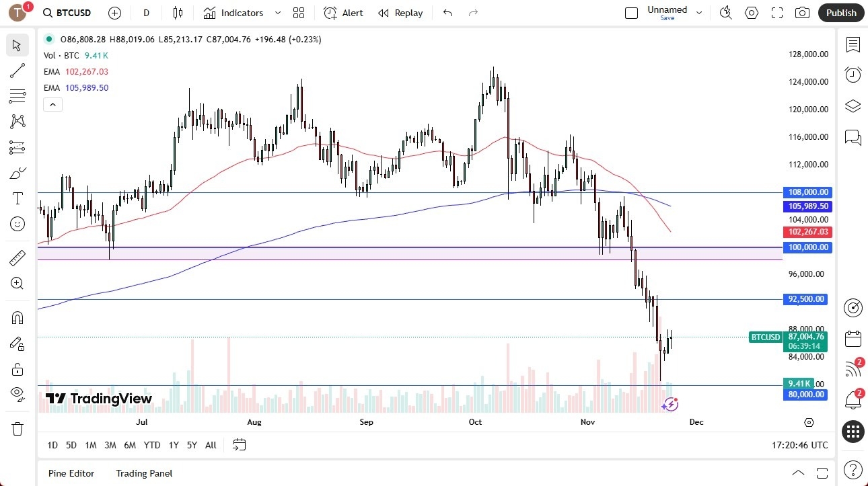Open the Watchlist panel on the right
This screenshot has width=868, height=486.
tap(853, 44)
